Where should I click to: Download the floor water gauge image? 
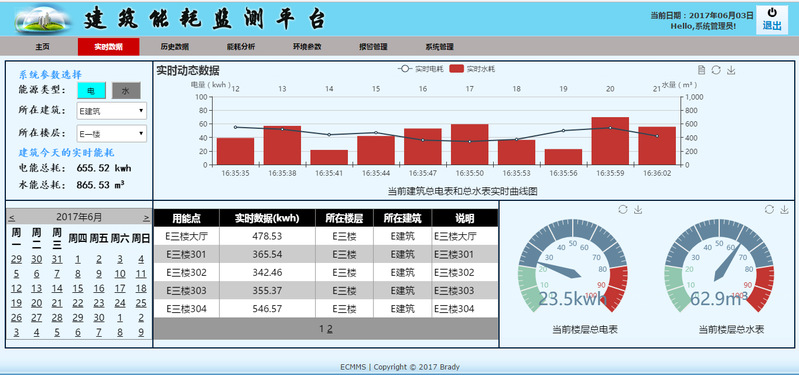point(784,209)
